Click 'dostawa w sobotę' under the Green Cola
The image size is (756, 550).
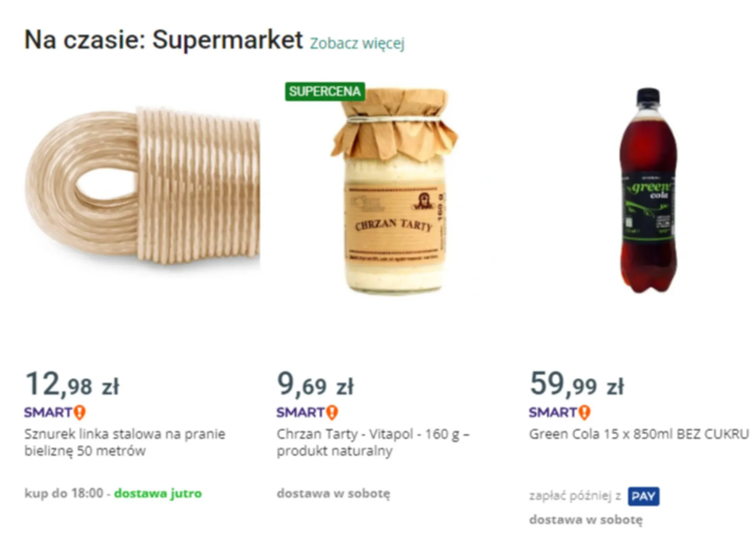tap(586, 520)
